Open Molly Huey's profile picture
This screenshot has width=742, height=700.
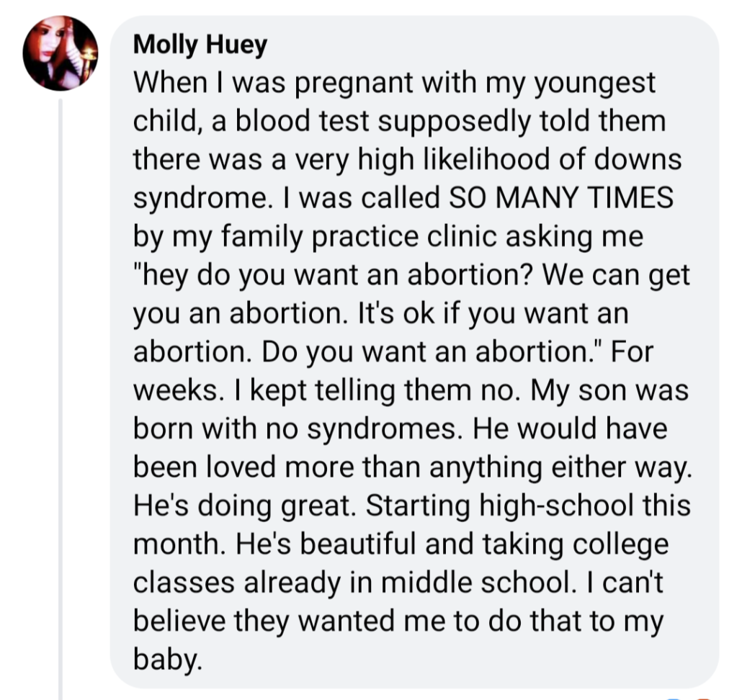(x=59, y=53)
